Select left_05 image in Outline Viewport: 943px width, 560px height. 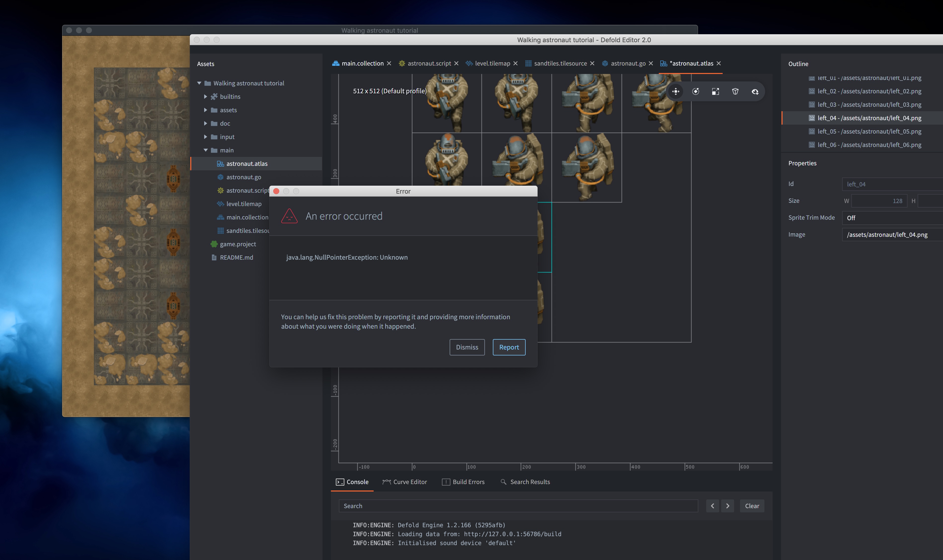pos(869,131)
